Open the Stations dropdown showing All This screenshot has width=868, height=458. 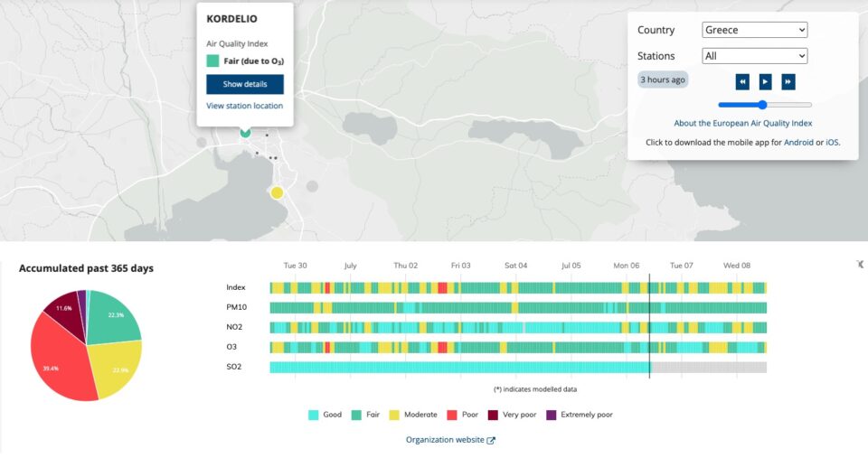754,56
